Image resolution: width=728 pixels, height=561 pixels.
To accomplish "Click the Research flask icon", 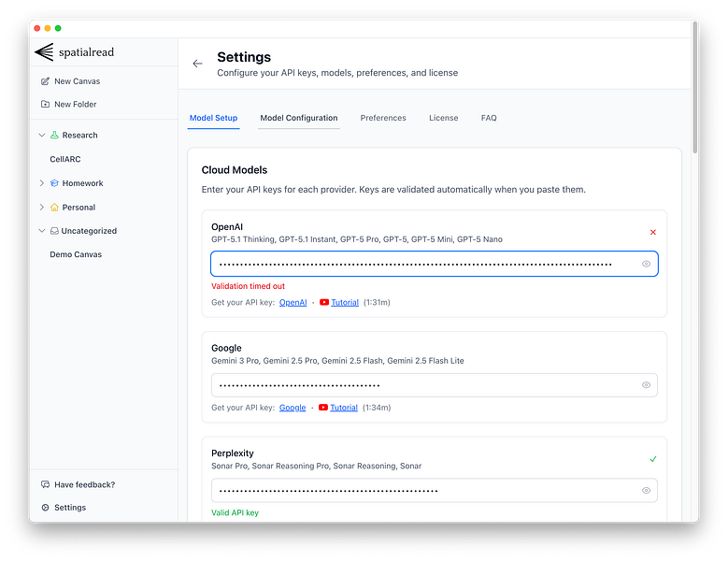I will point(54,136).
